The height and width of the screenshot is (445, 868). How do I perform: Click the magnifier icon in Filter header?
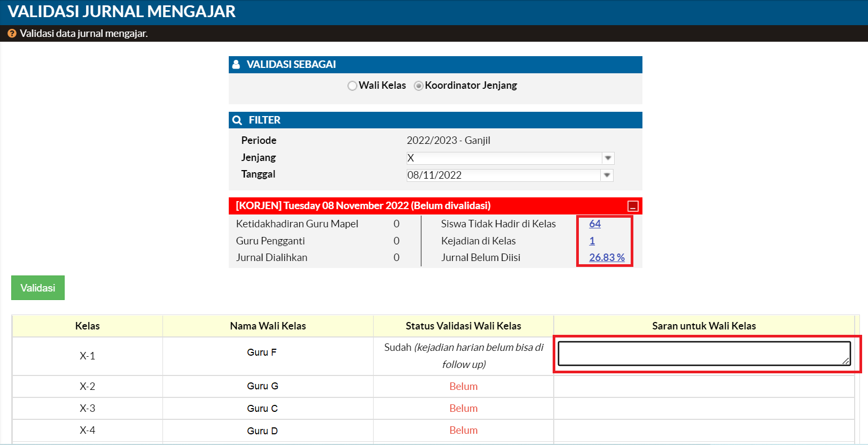click(237, 120)
